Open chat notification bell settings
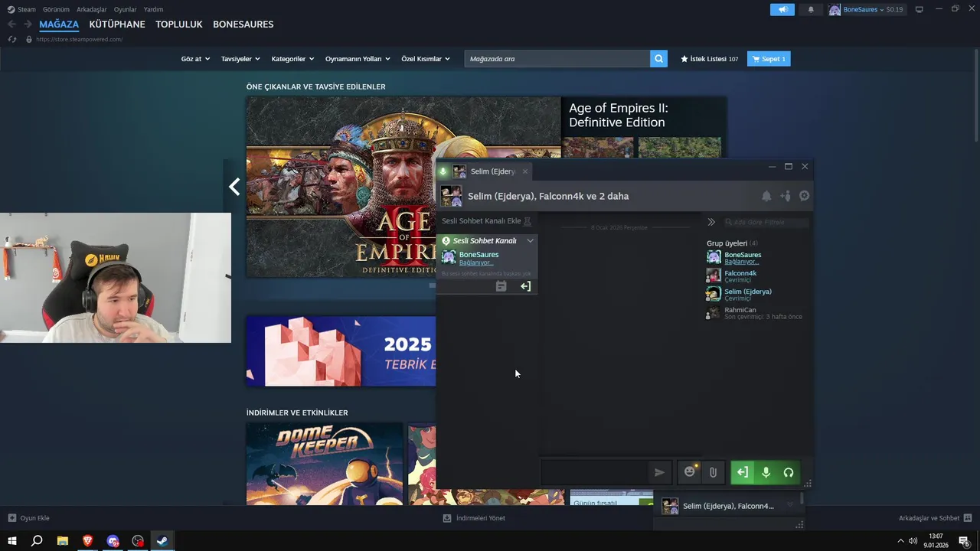Viewport: 980px width, 551px height. click(766, 196)
